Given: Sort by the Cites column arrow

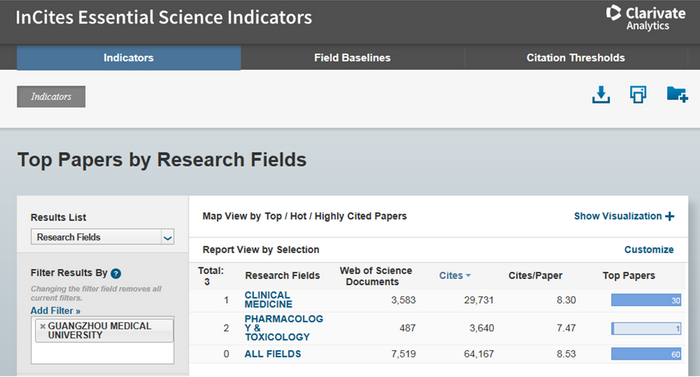Looking at the screenshot, I should click(x=468, y=276).
